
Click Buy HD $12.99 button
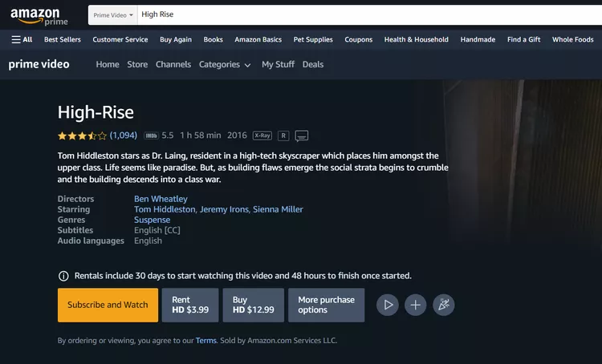254,305
